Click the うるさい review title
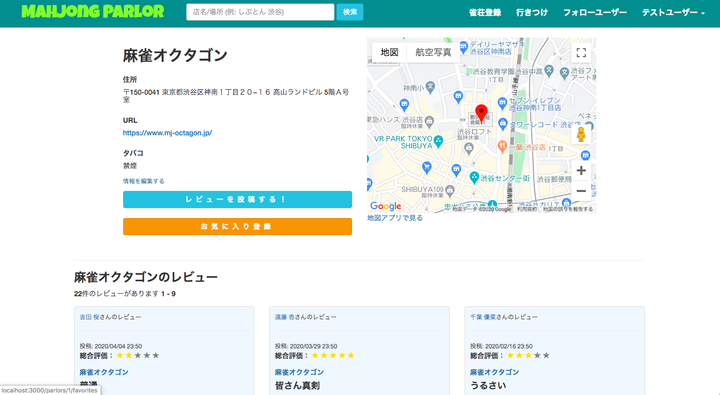Viewport: 720px width, 395px height. click(x=488, y=385)
